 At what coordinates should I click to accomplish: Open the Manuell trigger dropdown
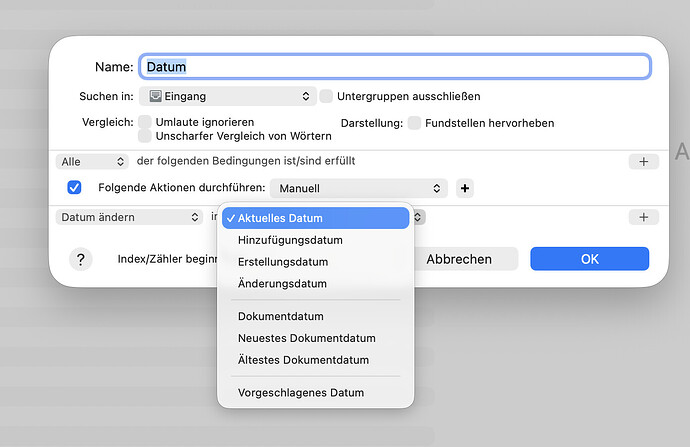359,188
